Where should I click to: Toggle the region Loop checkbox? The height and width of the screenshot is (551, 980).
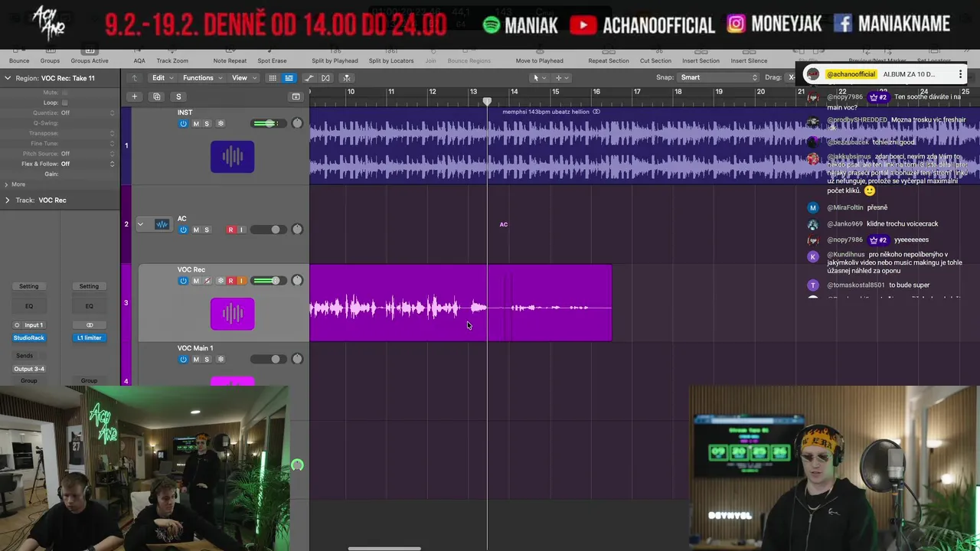(x=64, y=103)
